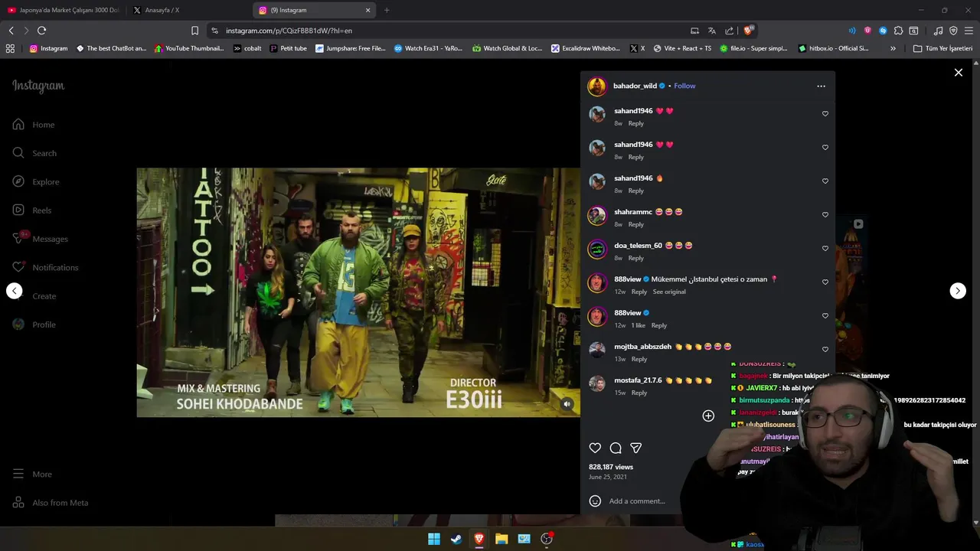Open extensions puzzle icon

[898, 31]
